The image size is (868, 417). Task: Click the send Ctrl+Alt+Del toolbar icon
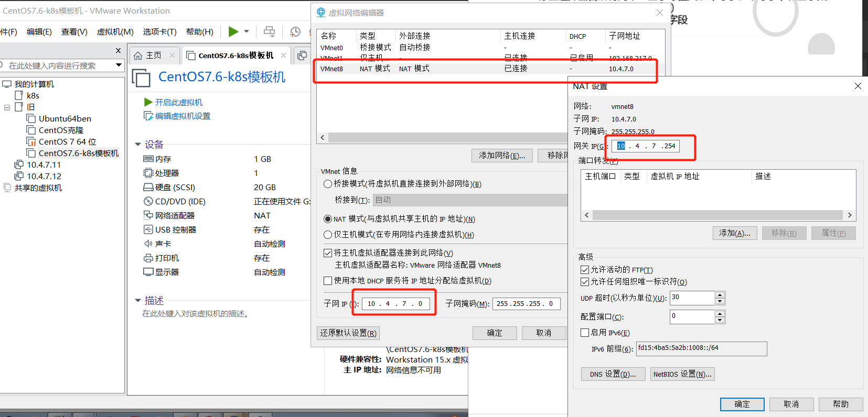tap(269, 32)
